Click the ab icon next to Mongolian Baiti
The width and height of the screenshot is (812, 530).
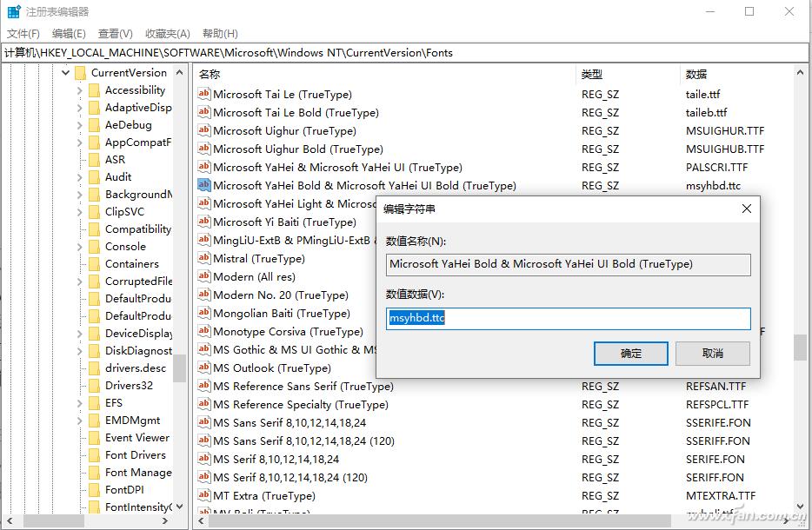tap(205, 313)
